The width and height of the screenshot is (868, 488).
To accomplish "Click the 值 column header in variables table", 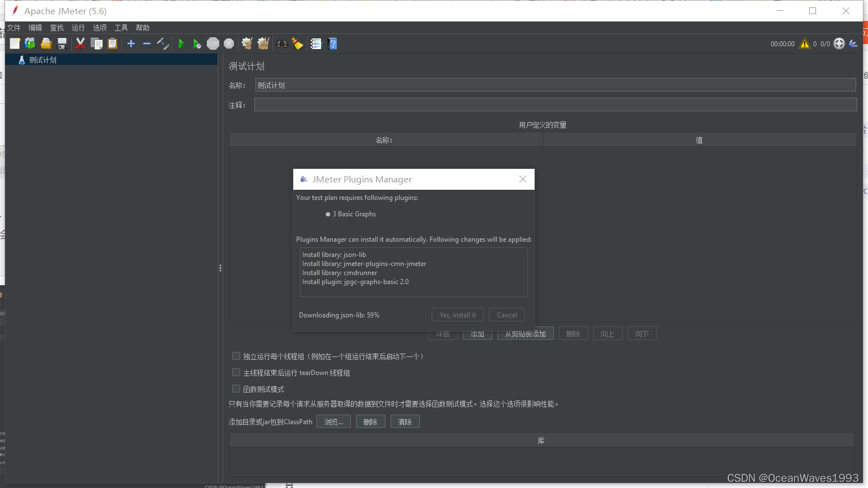I will [700, 140].
